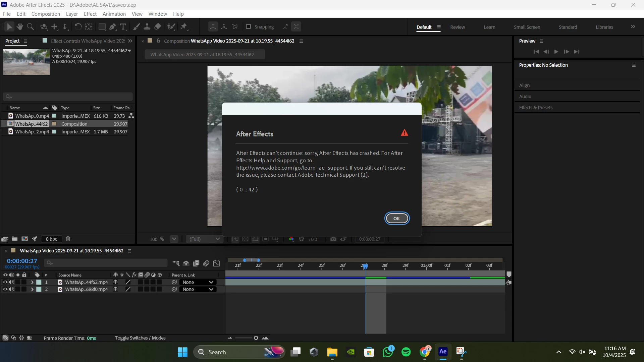Select the Rotation tool
The width and height of the screenshot is (644, 362).
tap(78, 27)
